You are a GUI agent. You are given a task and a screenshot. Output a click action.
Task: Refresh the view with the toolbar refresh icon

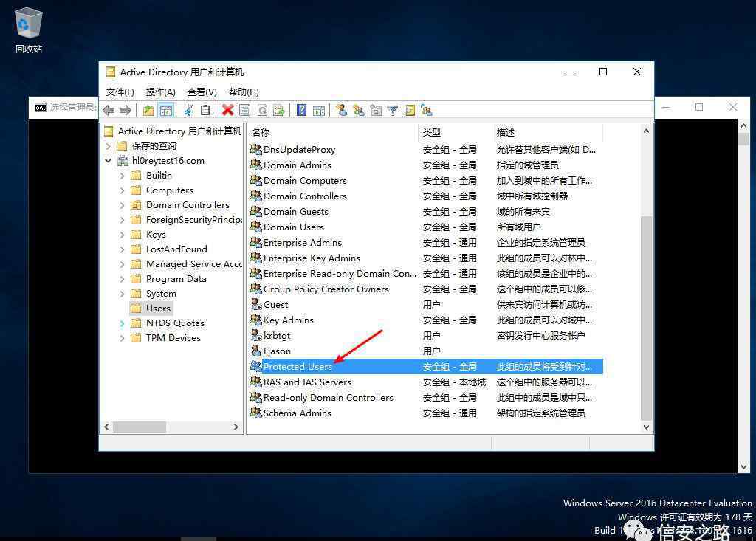point(262,111)
